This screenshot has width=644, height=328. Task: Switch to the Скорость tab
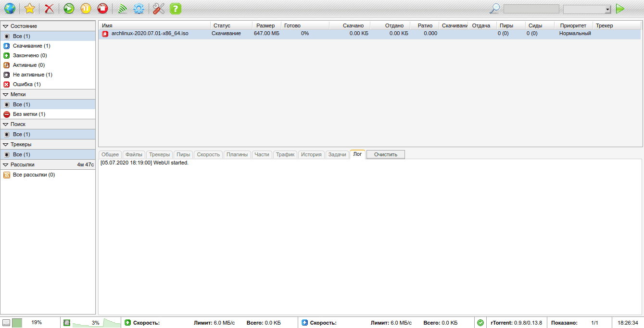click(x=208, y=154)
